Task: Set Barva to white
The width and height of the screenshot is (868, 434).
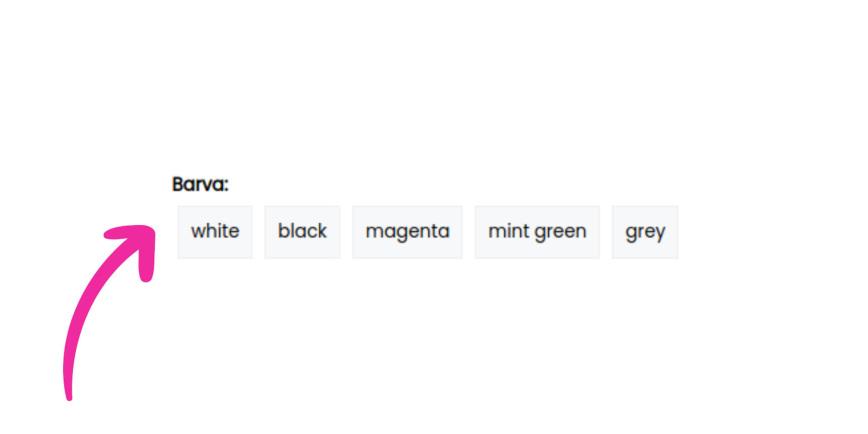Action: coord(215,232)
